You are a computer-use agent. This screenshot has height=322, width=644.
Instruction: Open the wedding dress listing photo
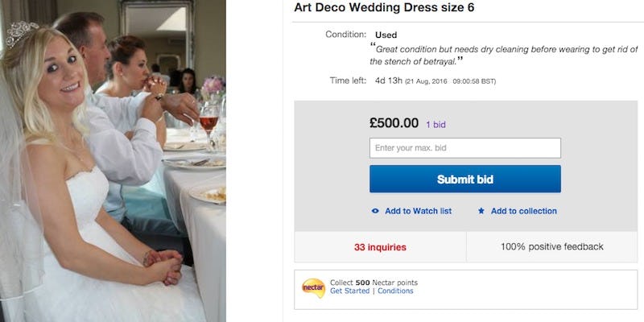point(113,161)
